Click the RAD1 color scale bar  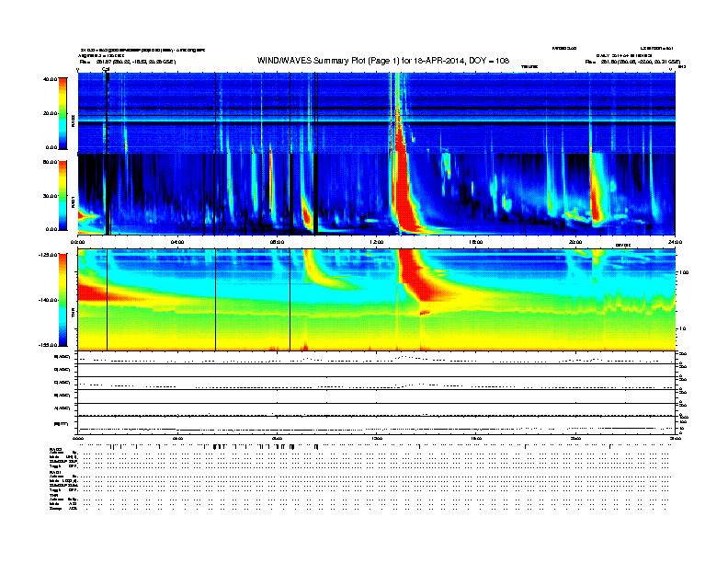coord(63,196)
